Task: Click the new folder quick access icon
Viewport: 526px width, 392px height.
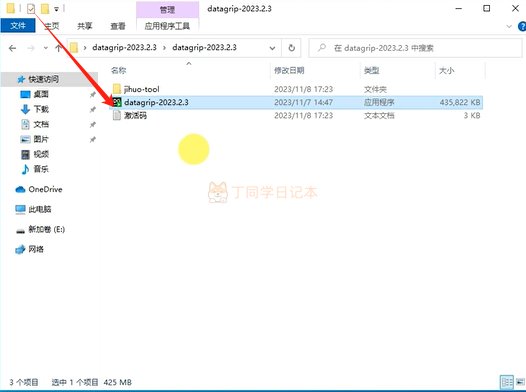Action: click(x=45, y=9)
